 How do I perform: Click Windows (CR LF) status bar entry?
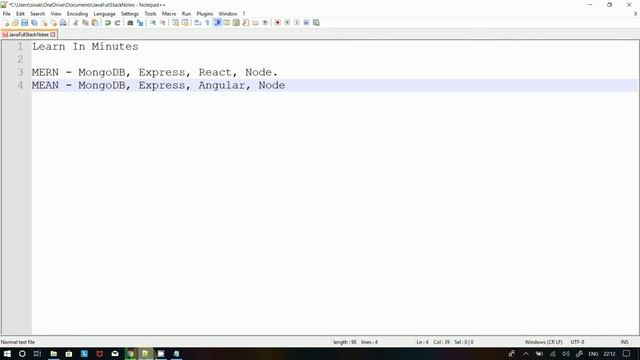(543, 342)
